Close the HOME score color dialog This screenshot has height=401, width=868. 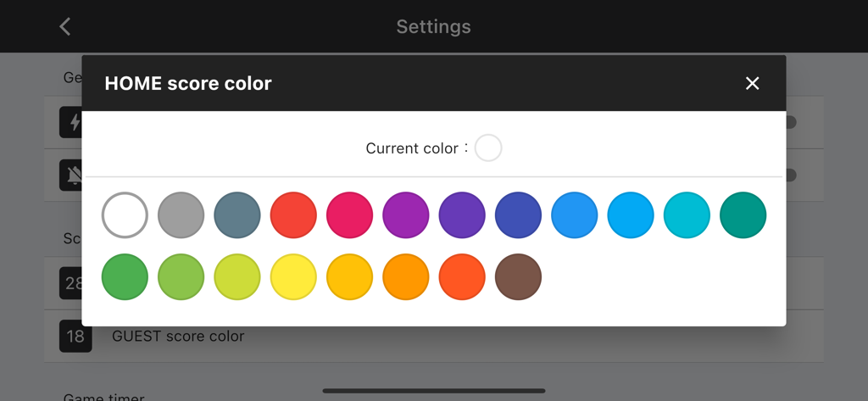(752, 83)
